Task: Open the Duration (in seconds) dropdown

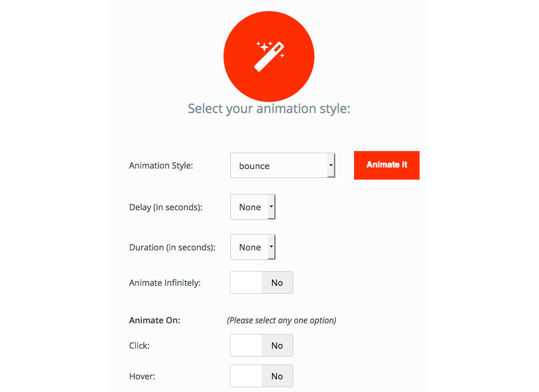Action: (253, 247)
